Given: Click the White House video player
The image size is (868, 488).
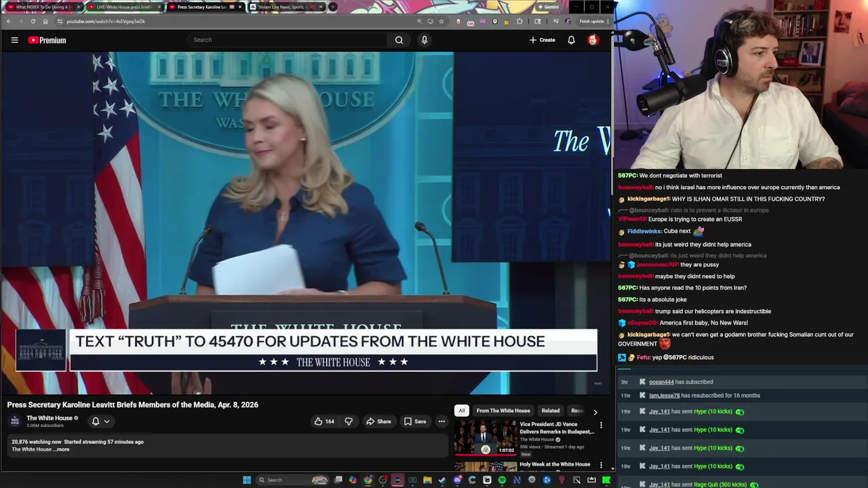Looking at the screenshot, I should [306, 223].
